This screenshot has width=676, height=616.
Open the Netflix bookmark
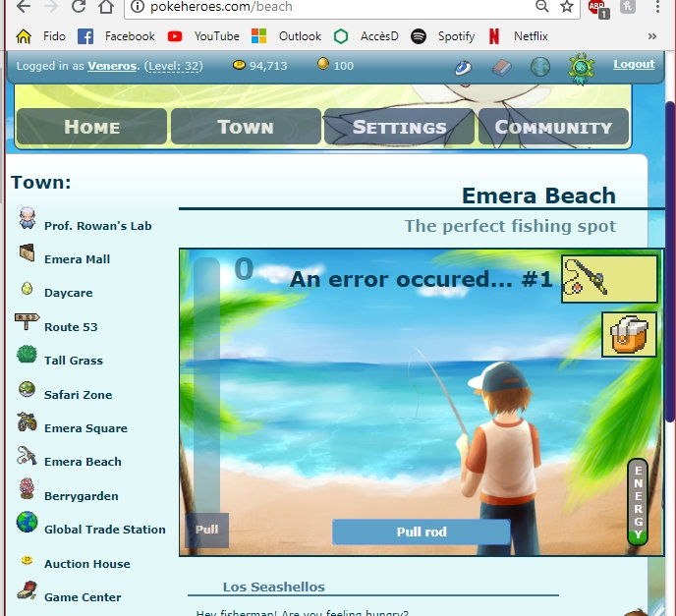(x=518, y=36)
